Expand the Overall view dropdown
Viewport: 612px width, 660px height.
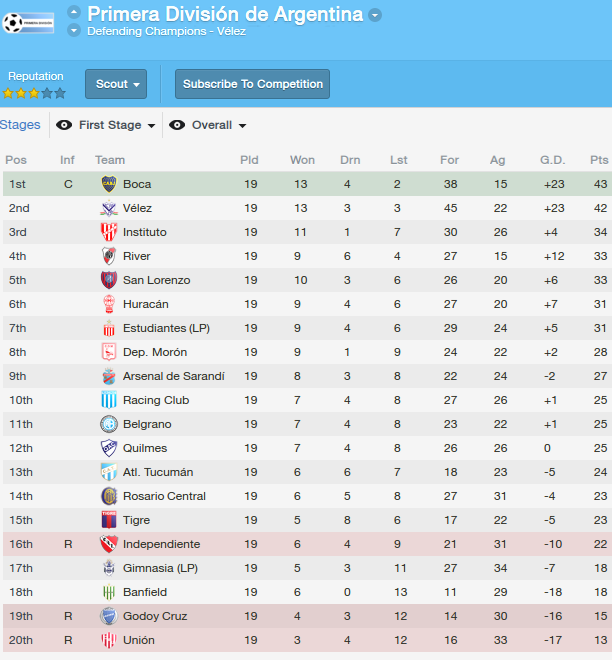point(219,125)
